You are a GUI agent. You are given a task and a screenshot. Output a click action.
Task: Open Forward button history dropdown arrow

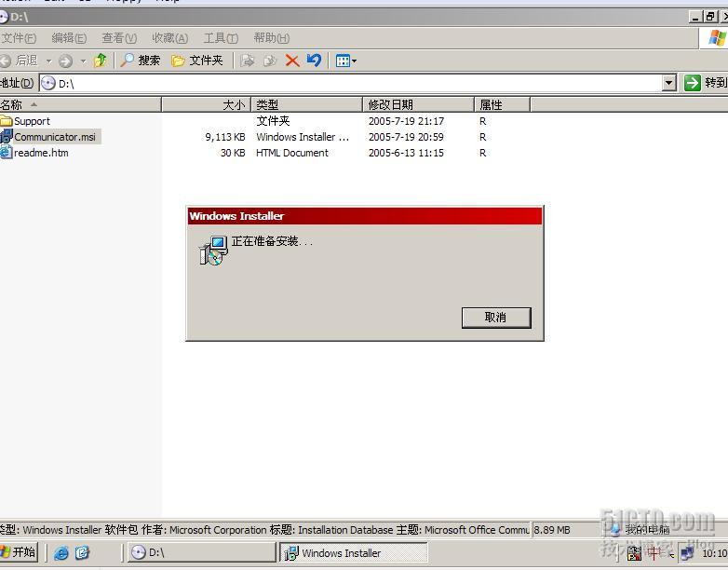83,61
